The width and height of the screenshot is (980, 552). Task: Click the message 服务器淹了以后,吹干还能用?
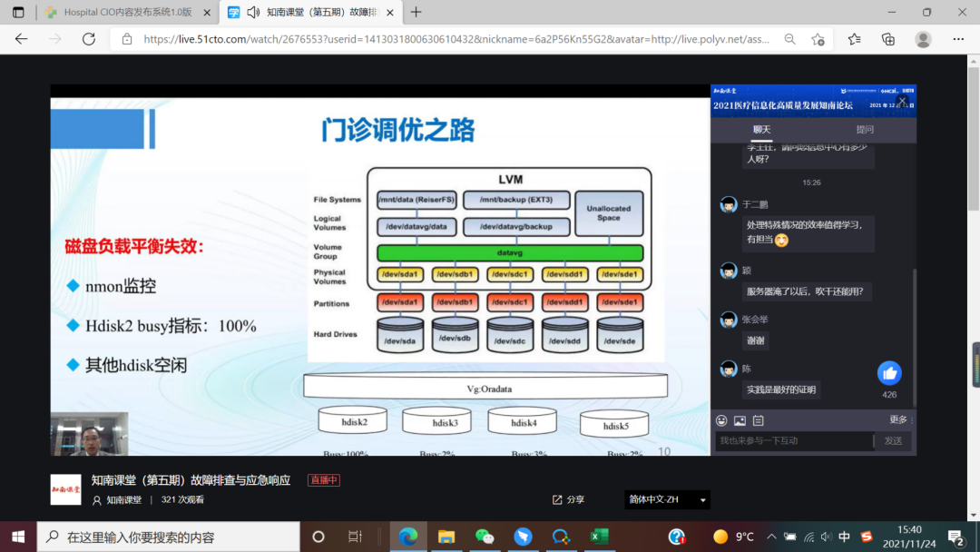point(805,291)
